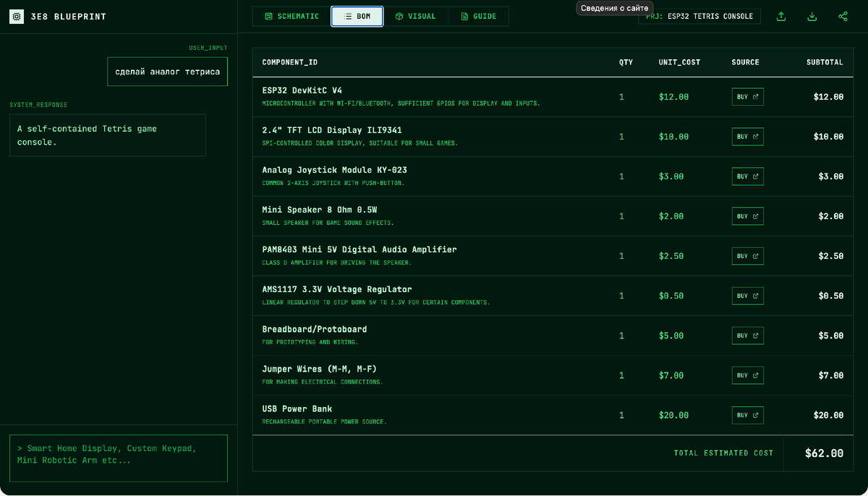Image resolution: width=868 pixels, height=496 pixels.
Task: Click the COMPONENT_ID column header
Action: (x=289, y=62)
